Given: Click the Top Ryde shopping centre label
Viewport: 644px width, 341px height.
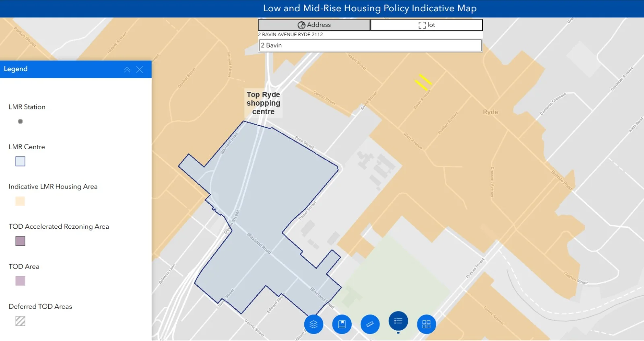Looking at the screenshot, I should [x=263, y=103].
